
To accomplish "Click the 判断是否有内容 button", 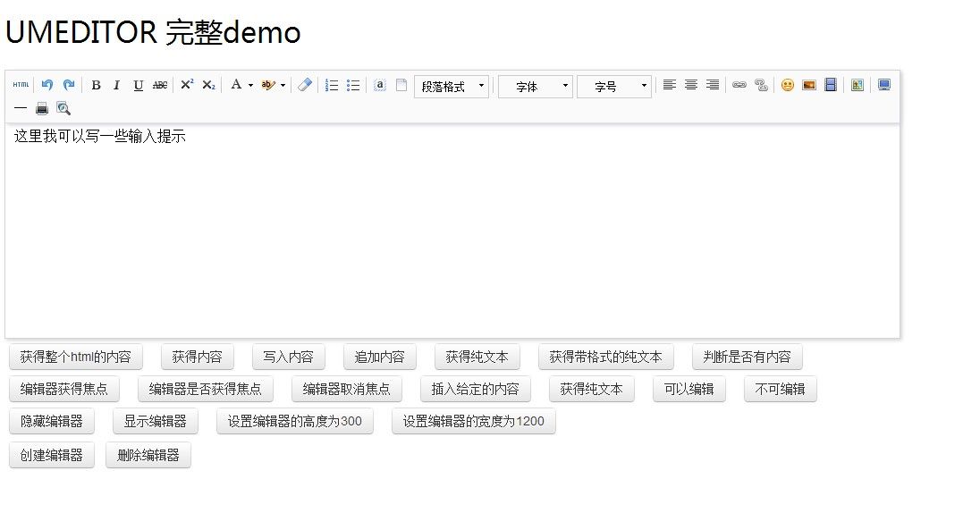I will click(x=747, y=357).
